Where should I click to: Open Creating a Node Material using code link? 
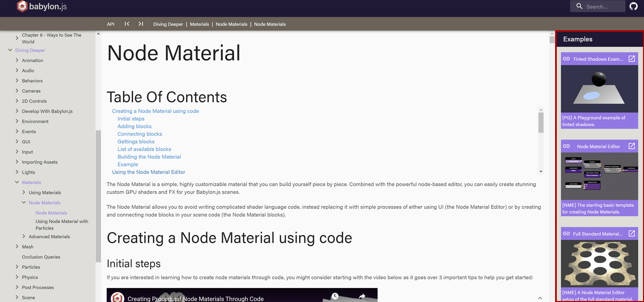(155, 111)
